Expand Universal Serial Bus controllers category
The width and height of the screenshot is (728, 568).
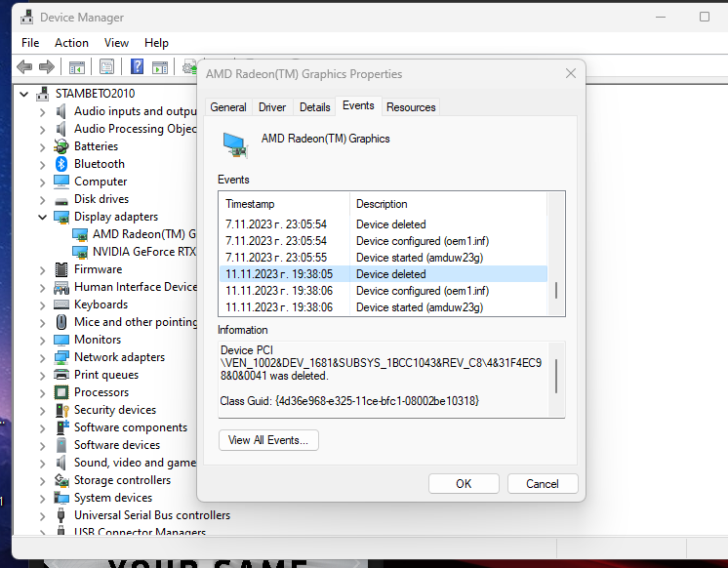point(42,516)
